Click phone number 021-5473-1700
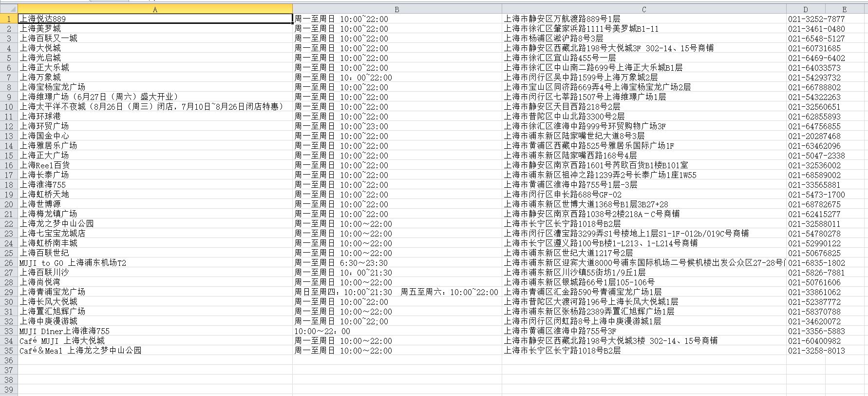868x396 pixels. [x=816, y=195]
